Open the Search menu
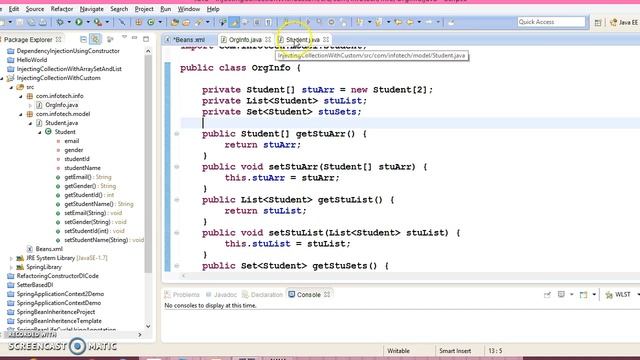This screenshot has width=640, height=360. pos(119,9)
